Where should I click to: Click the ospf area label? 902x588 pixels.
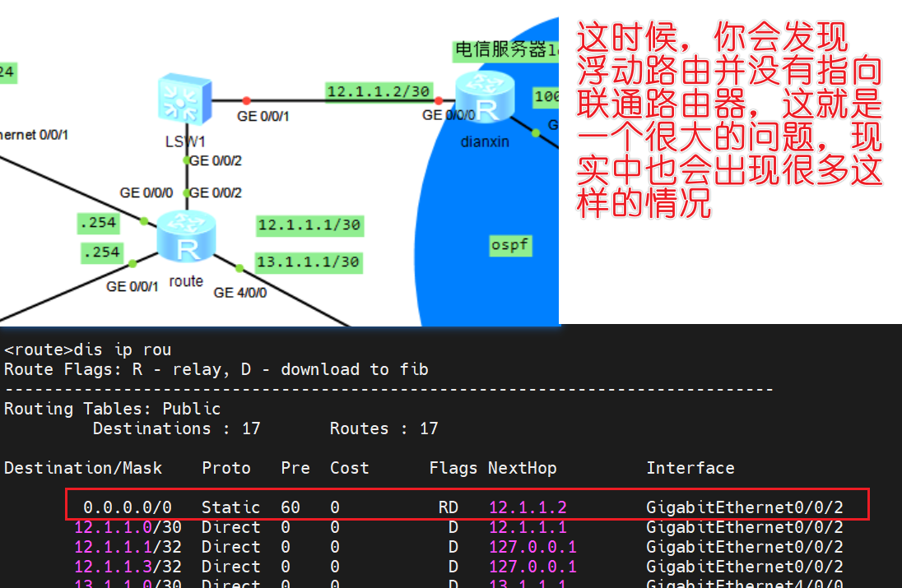click(509, 245)
